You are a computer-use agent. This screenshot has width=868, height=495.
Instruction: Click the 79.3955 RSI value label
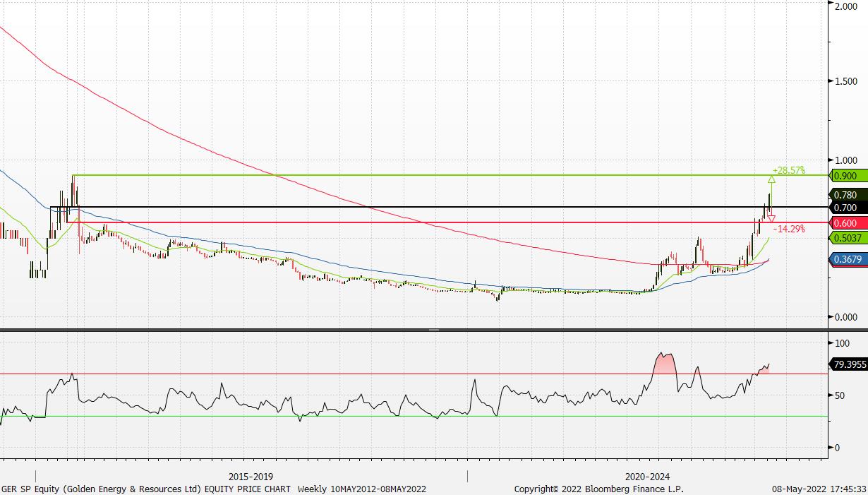[850, 365]
